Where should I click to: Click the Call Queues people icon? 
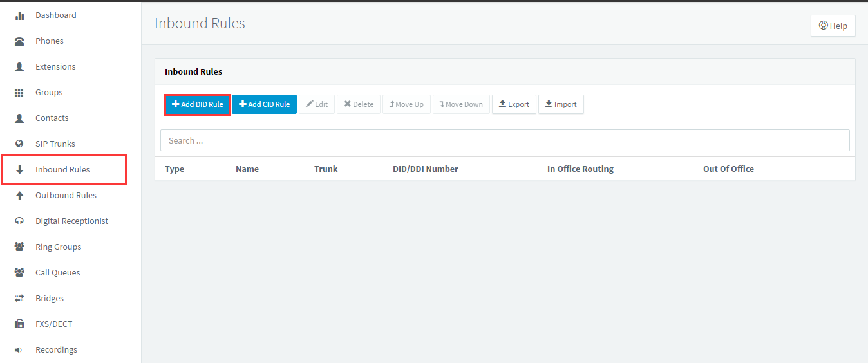pos(19,273)
